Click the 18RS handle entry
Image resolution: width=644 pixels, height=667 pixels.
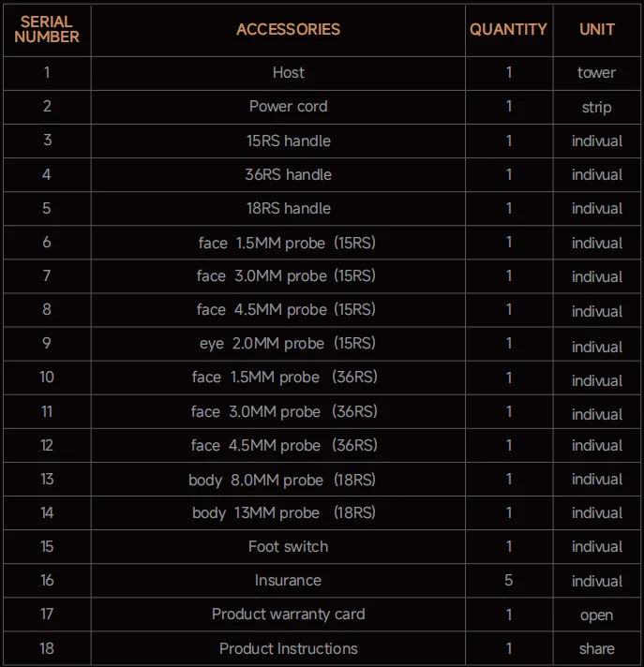click(288, 208)
